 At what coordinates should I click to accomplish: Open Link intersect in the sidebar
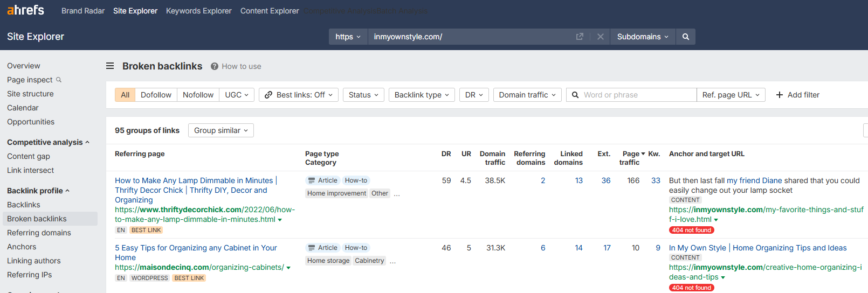coord(31,170)
